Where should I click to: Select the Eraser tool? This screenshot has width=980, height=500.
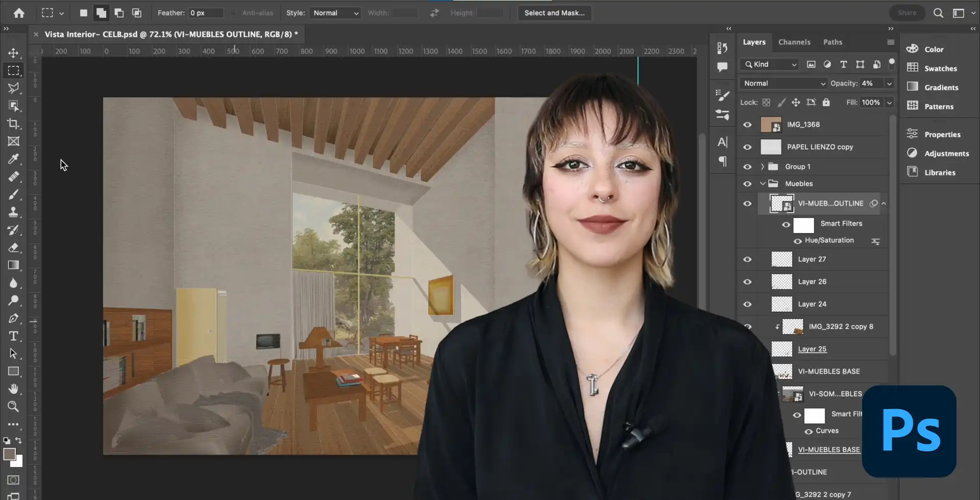(x=14, y=248)
